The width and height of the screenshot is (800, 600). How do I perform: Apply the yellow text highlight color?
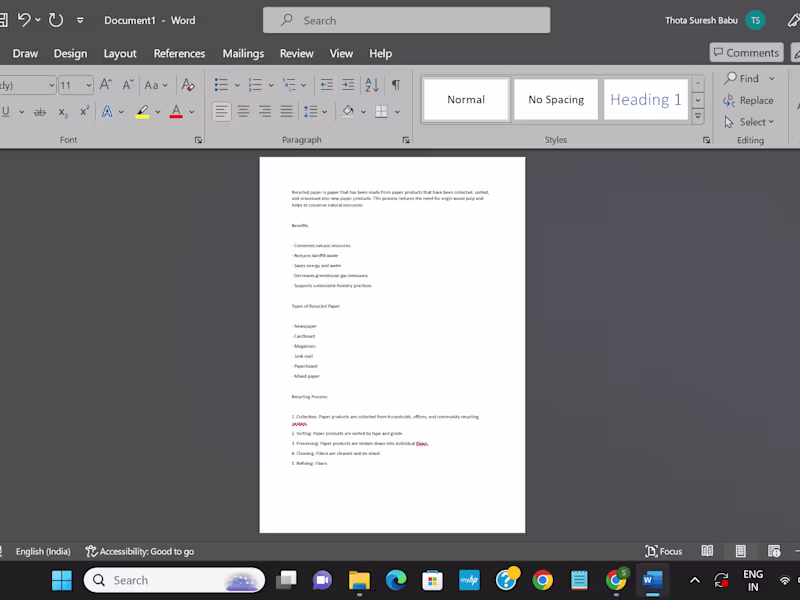tap(142, 112)
